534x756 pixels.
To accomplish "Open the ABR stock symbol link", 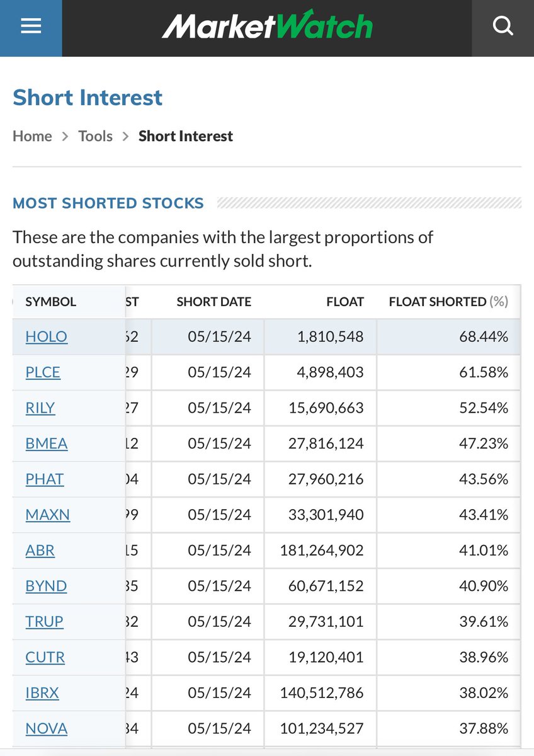I will pyautogui.click(x=40, y=550).
